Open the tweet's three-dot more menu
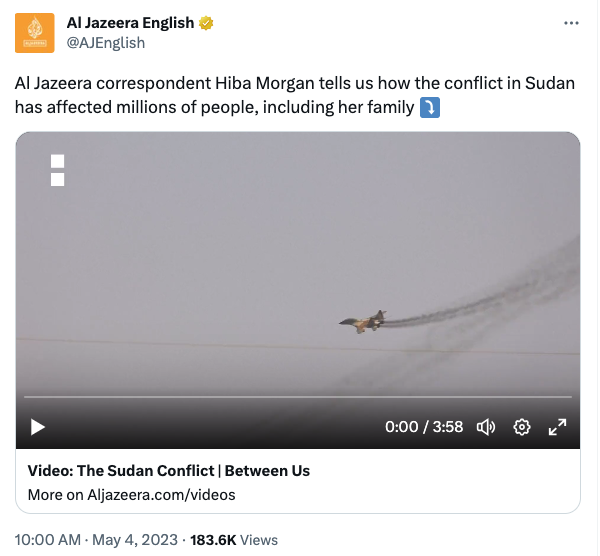This screenshot has width=600, height=556. tap(571, 23)
